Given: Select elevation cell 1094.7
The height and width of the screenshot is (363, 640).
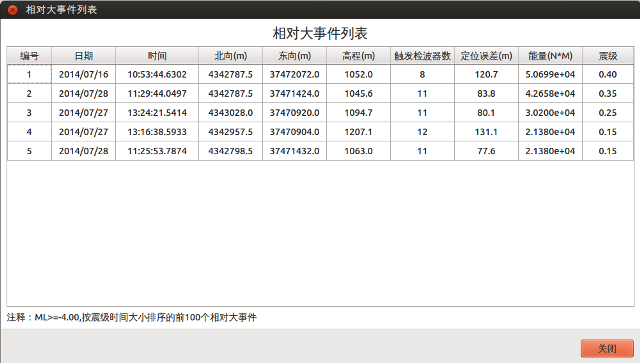Looking at the screenshot, I should pos(358,113).
